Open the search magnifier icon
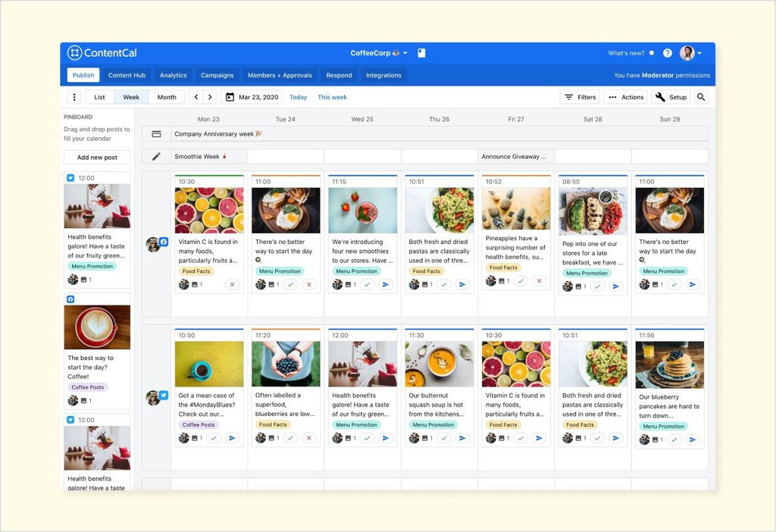This screenshot has height=532, width=776. pos(701,97)
